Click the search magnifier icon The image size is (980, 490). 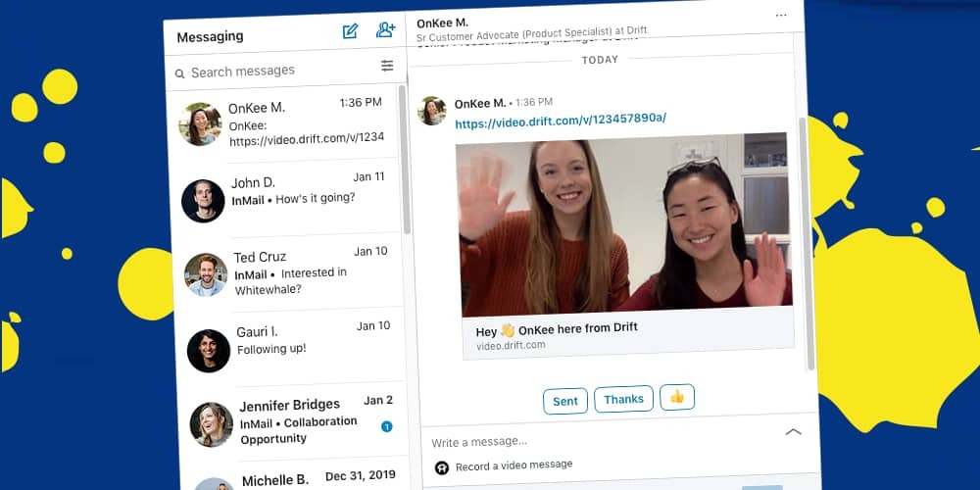(x=179, y=73)
